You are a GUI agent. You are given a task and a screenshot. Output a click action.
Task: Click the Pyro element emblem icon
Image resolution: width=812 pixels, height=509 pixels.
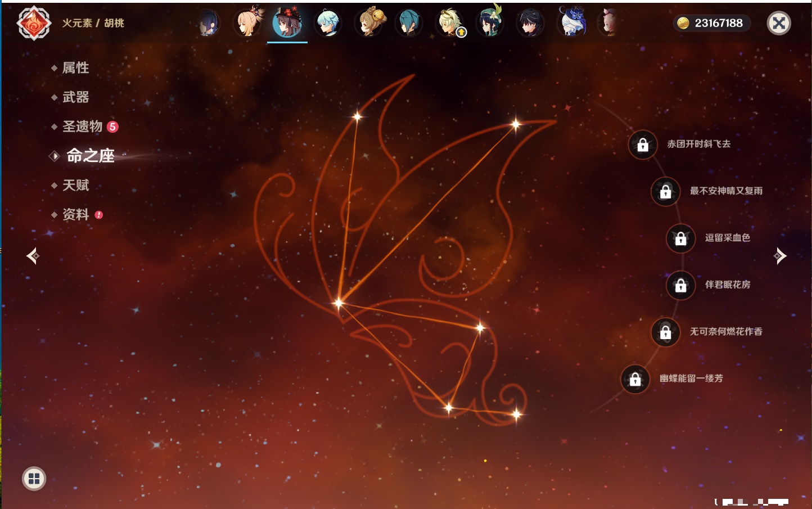(34, 23)
